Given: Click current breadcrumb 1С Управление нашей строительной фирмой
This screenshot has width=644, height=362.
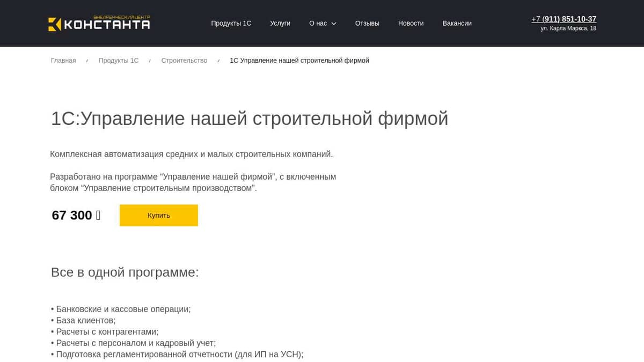Looking at the screenshot, I should coord(299,61).
